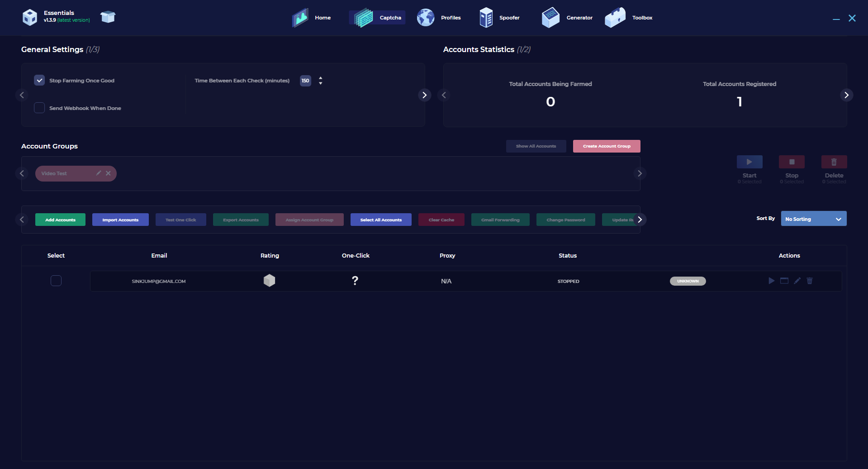Viewport: 868px width, 469px height.
Task: Go to next General Settings page
Action: pos(424,95)
